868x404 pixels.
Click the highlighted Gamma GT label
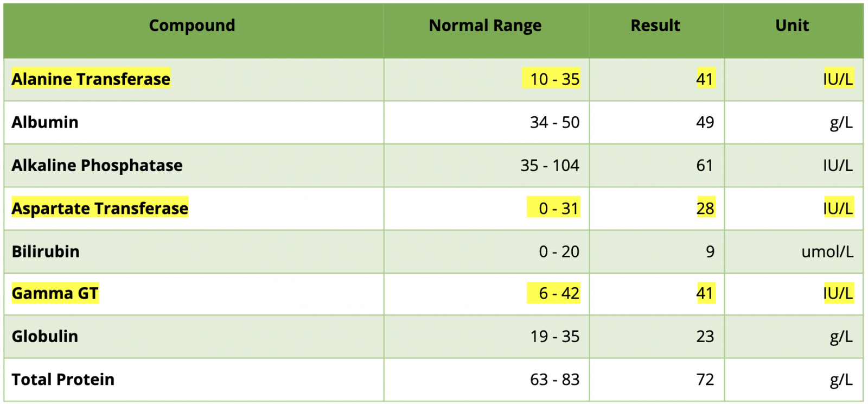click(55, 293)
